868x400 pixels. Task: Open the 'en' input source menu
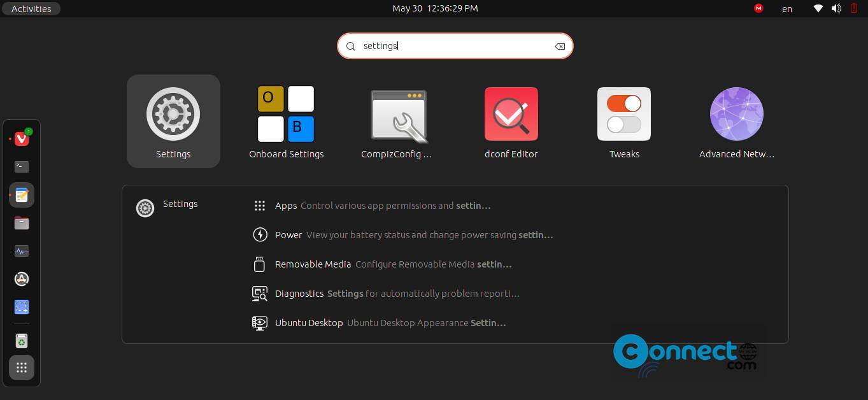coord(787,8)
